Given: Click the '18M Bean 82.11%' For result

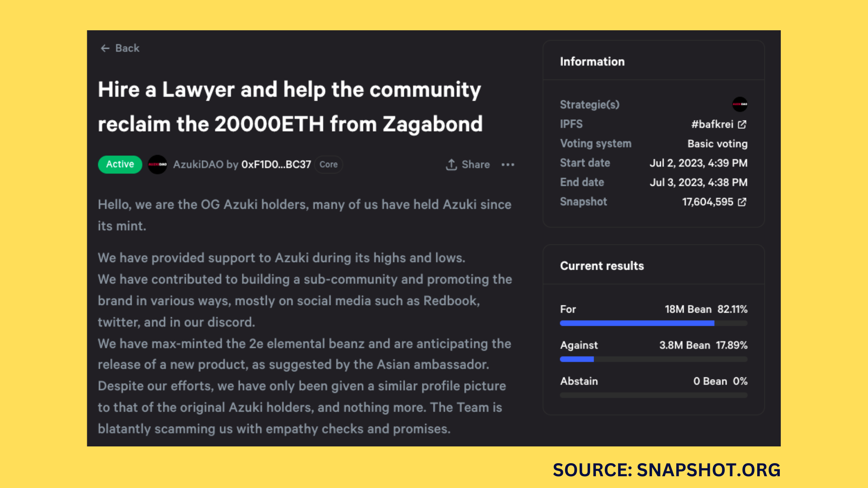Looking at the screenshot, I should pos(706,310).
